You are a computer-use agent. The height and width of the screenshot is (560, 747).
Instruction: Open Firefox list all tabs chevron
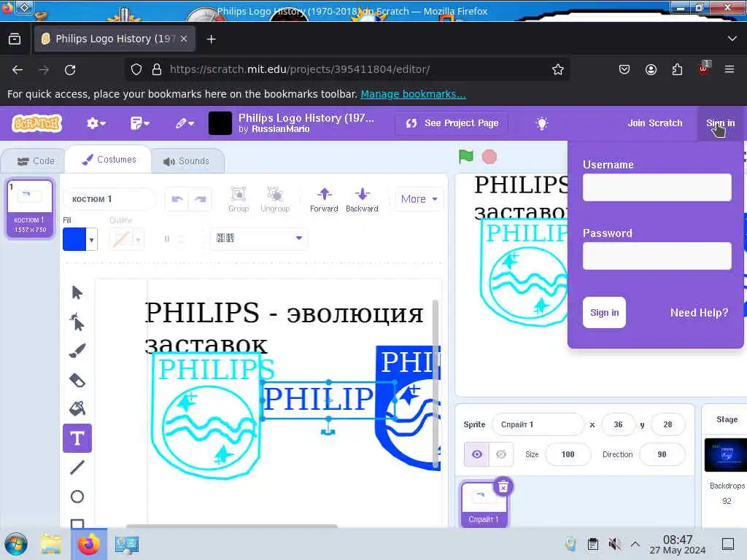(x=732, y=39)
